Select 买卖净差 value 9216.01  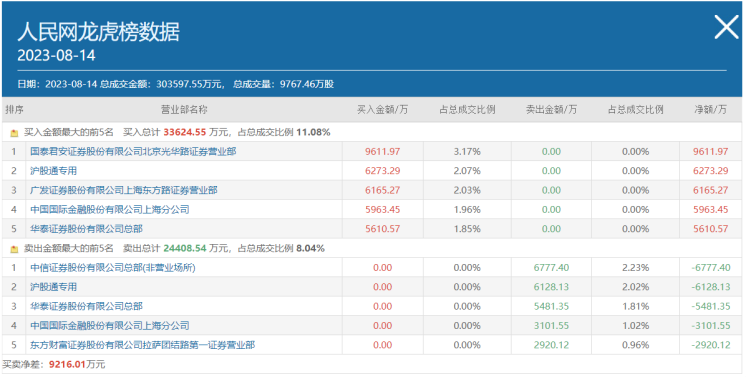point(67,365)
